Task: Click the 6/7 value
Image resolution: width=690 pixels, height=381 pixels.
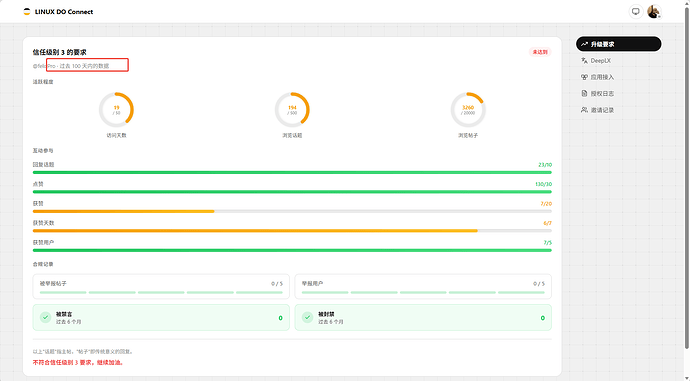Action: coord(547,223)
